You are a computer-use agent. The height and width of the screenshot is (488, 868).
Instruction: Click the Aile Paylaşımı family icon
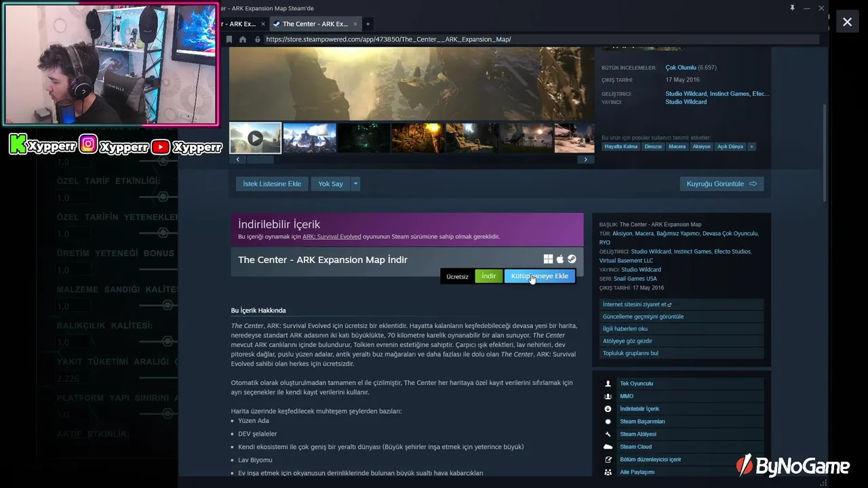608,472
